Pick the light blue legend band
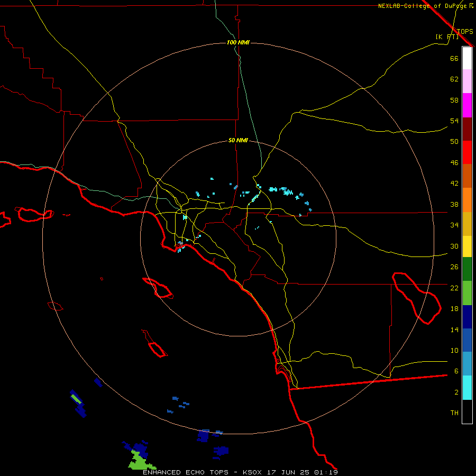Screen dimensions: 476x476 point(467,364)
